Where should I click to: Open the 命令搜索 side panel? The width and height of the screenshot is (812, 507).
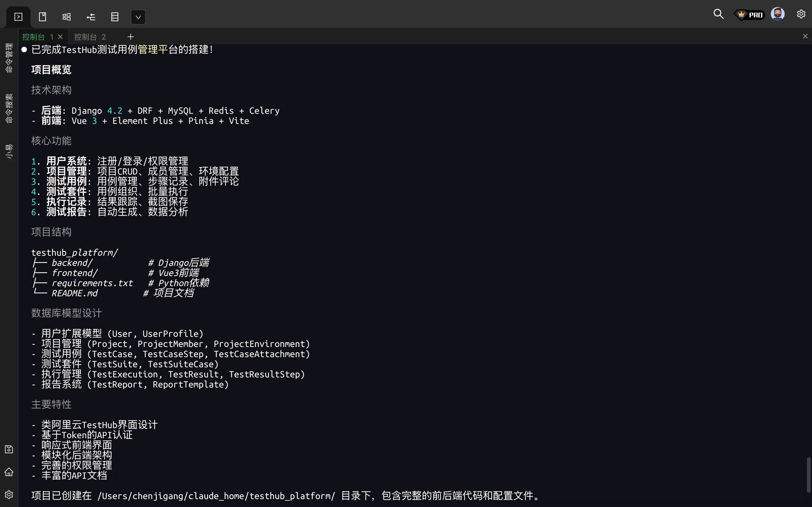click(9, 108)
